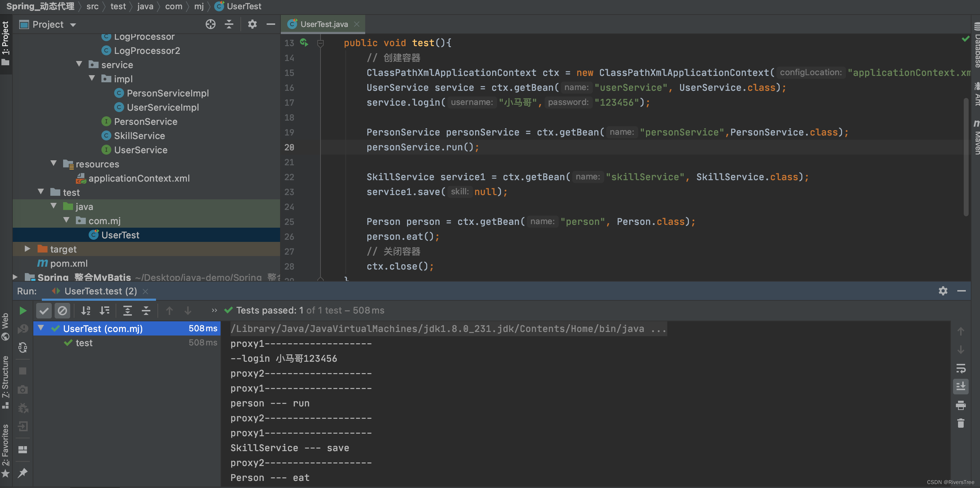Open applicationContext.xml in project tree
980x488 pixels.
tap(139, 178)
